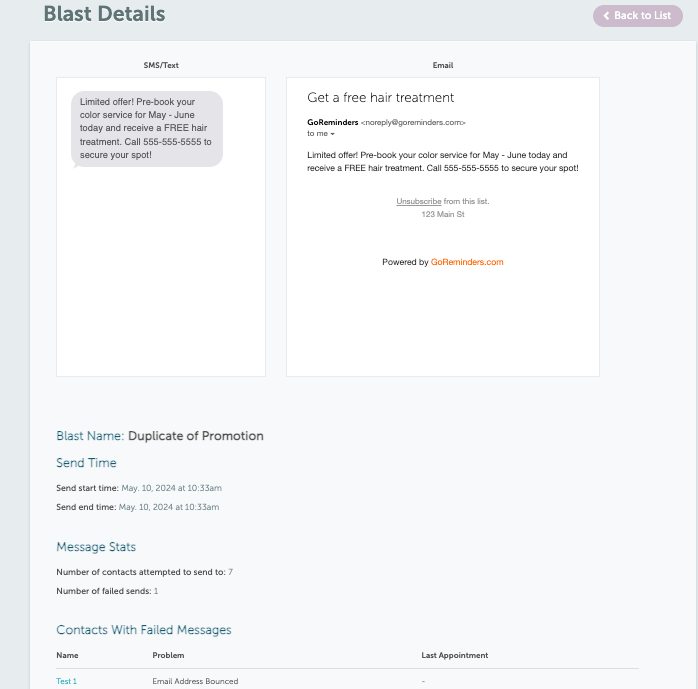Click the Email preview label
Screen dimensions: 698x689
tap(443, 65)
